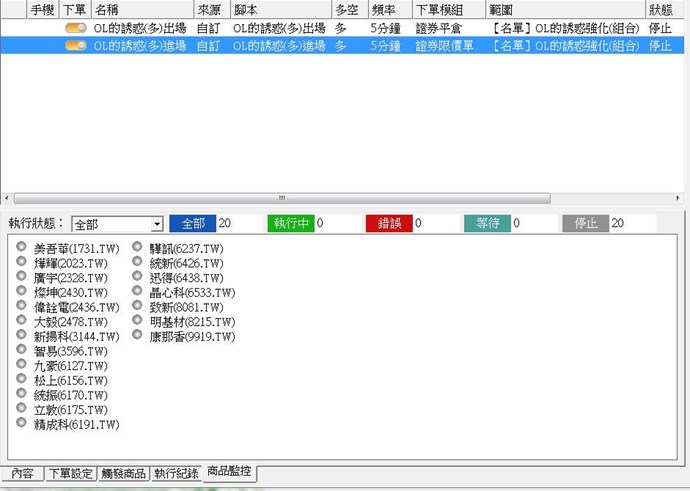The width and height of the screenshot is (690, 491).
Task: Click the teal 等待 status button
Action: point(486,224)
